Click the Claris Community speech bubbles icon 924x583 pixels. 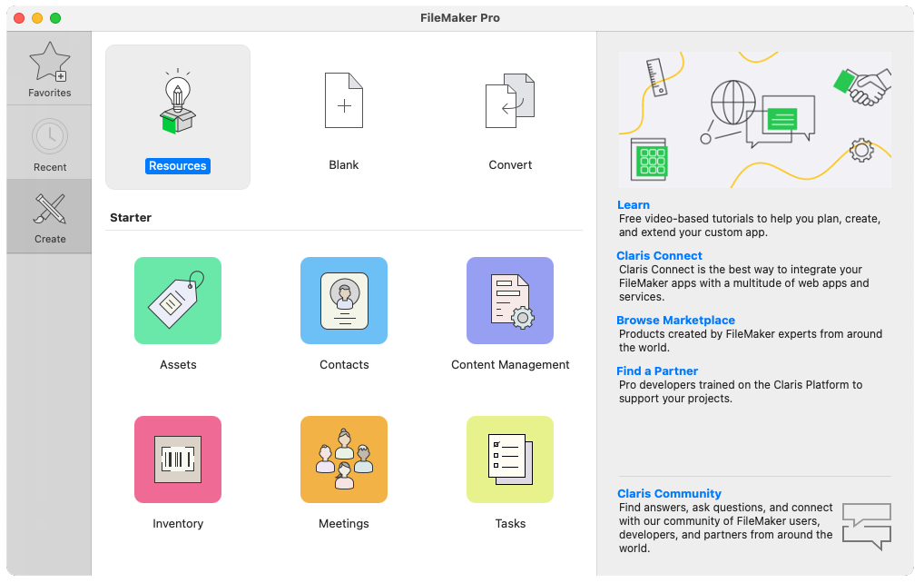[x=866, y=527]
